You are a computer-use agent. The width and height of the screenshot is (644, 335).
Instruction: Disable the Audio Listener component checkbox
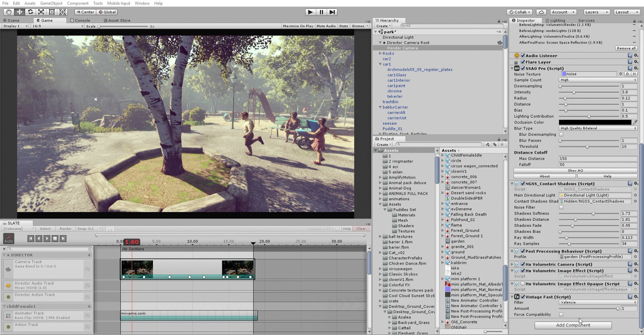click(x=522, y=55)
